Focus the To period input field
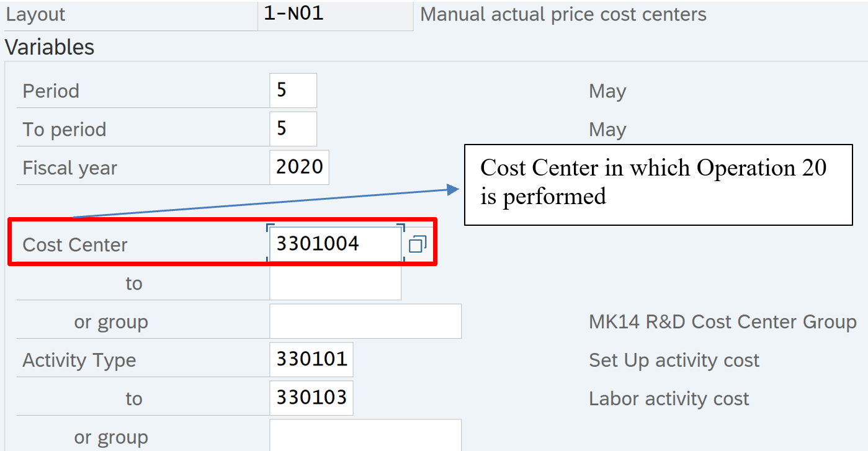This screenshot has height=451, width=868. [x=293, y=129]
